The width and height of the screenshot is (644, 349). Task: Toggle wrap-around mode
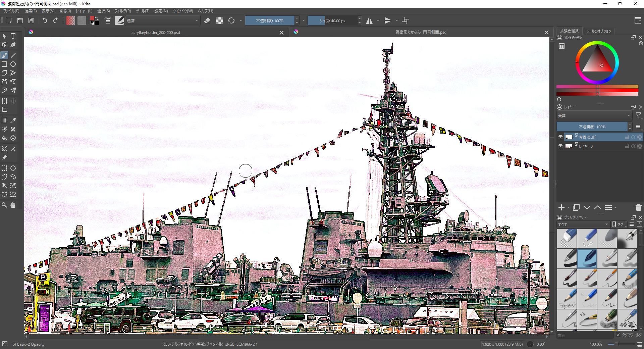[x=406, y=20]
